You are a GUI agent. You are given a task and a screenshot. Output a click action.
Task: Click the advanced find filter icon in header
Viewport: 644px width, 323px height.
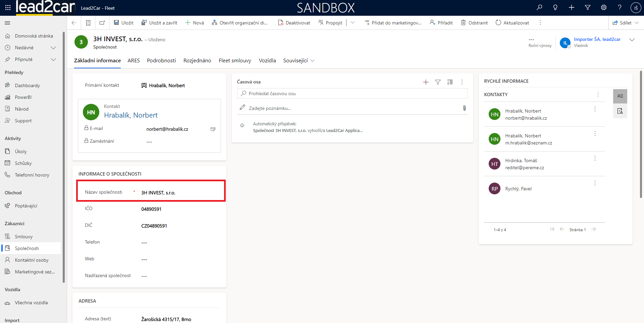coord(588,7)
